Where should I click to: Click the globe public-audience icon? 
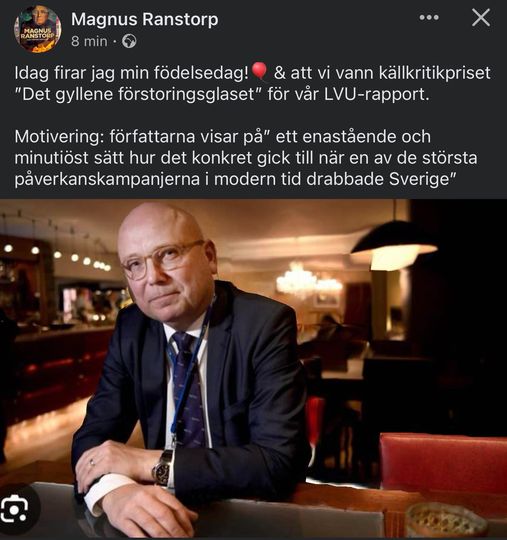[129, 41]
